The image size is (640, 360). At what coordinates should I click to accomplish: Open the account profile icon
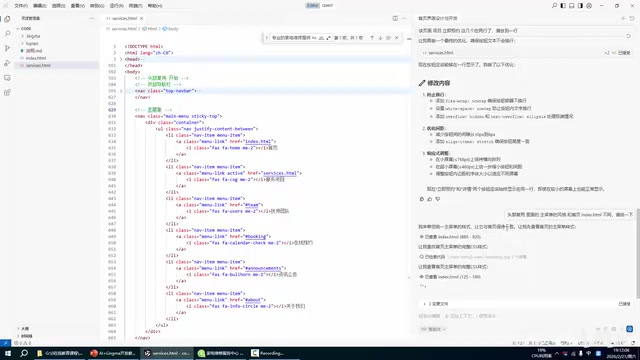tap(589, 6)
